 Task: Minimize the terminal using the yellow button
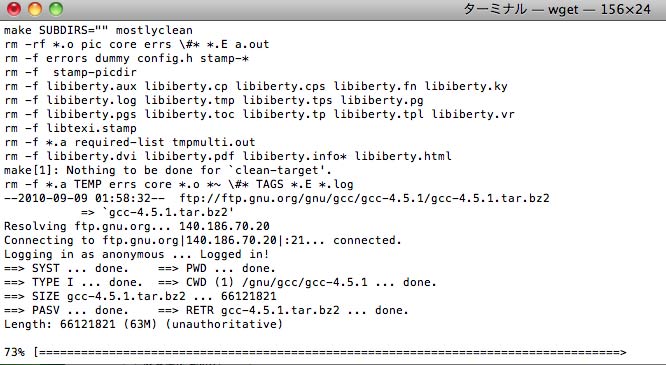(35, 8)
